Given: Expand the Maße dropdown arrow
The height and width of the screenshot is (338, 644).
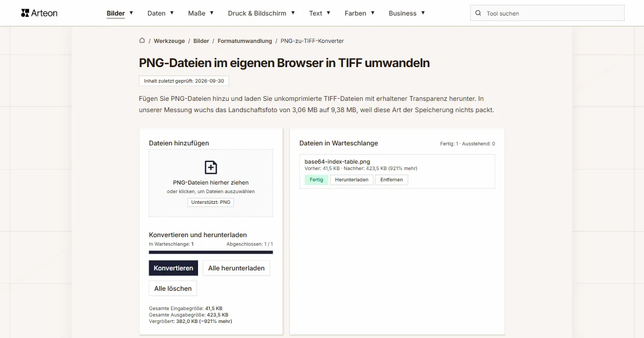Looking at the screenshot, I should pos(211,13).
